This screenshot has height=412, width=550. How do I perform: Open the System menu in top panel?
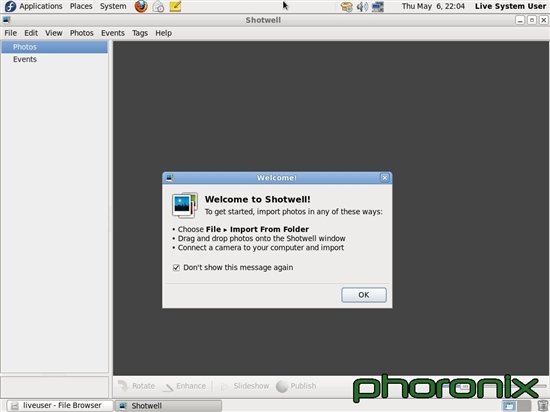click(x=113, y=6)
